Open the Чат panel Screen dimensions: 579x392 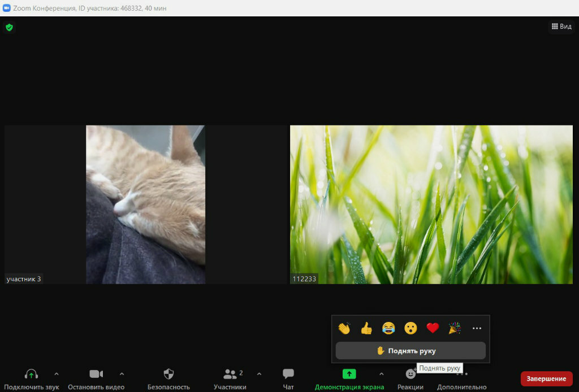pyautogui.click(x=288, y=378)
